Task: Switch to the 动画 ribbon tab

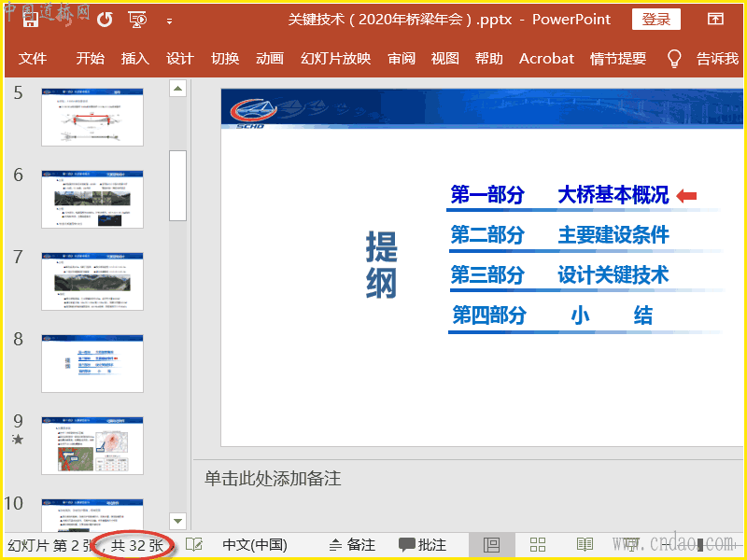Action: click(x=270, y=59)
